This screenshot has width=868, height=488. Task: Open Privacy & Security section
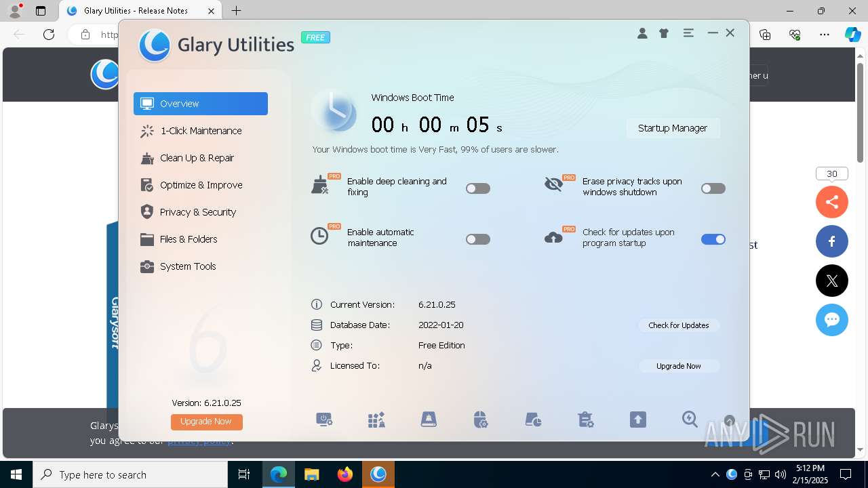pyautogui.click(x=201, y=212)
